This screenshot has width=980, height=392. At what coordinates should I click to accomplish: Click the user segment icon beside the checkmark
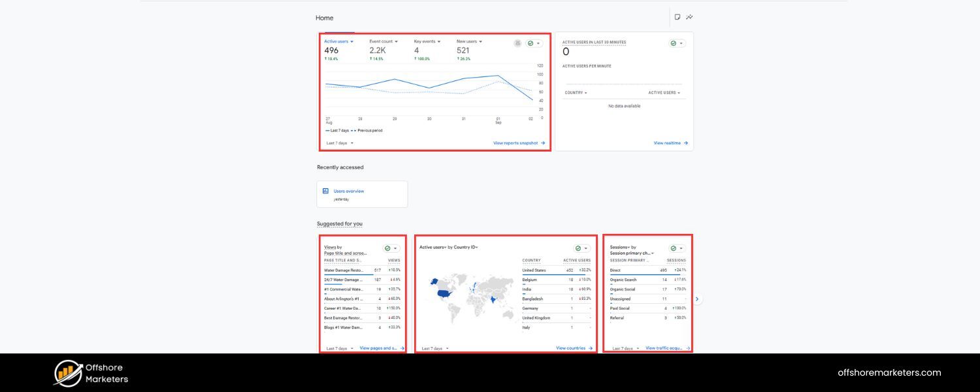coord(517,43)
